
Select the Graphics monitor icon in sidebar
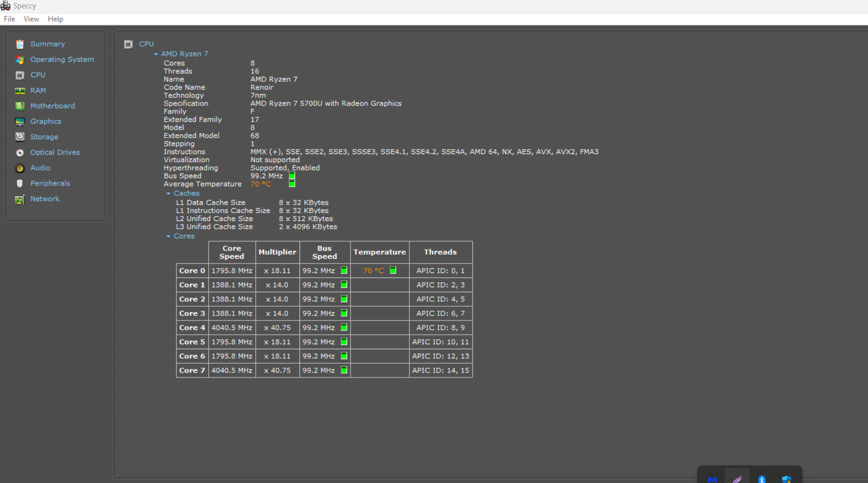[x=20, y=121]
